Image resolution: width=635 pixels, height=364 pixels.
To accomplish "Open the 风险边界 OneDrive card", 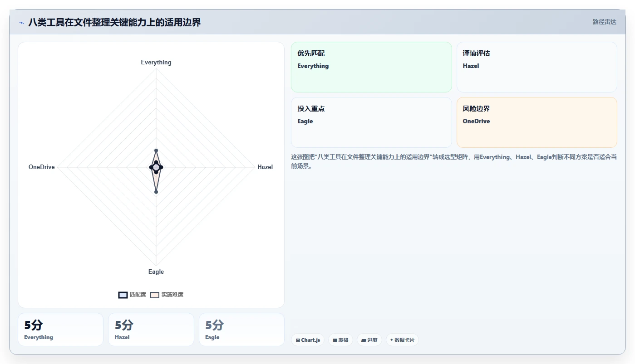I will 537,122.
